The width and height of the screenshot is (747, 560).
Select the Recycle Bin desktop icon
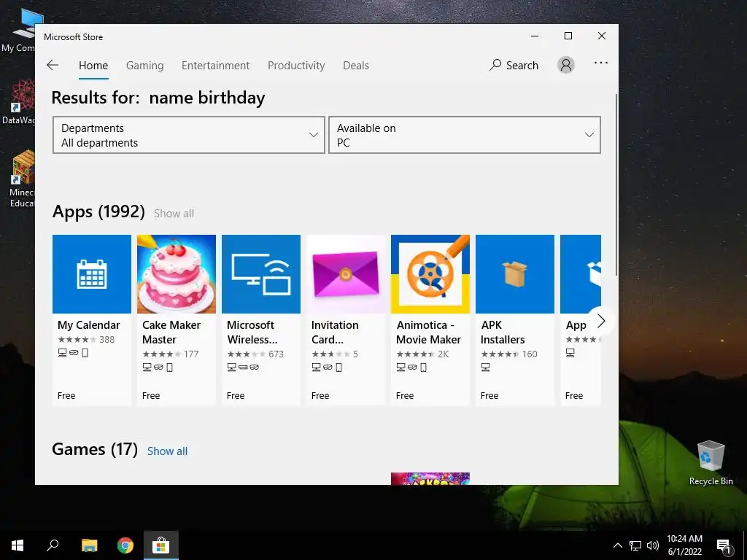pos(711,462)
